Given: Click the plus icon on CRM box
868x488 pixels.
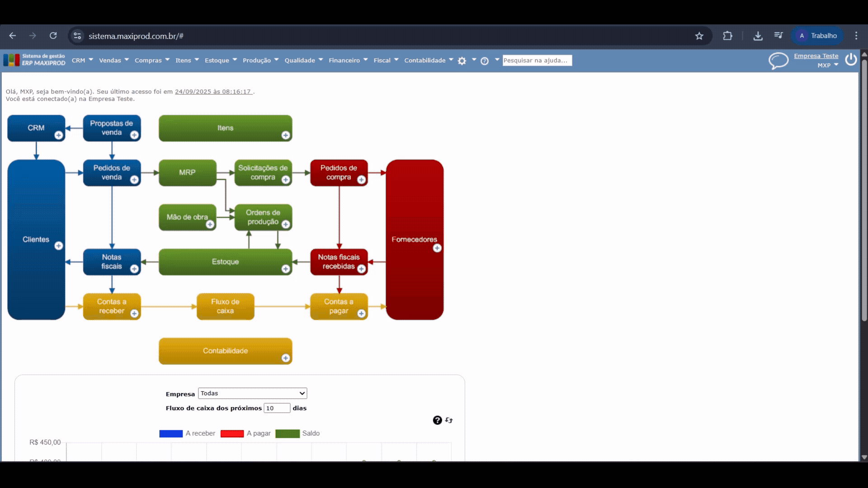Looking at the screenshot, I should 59,135.
